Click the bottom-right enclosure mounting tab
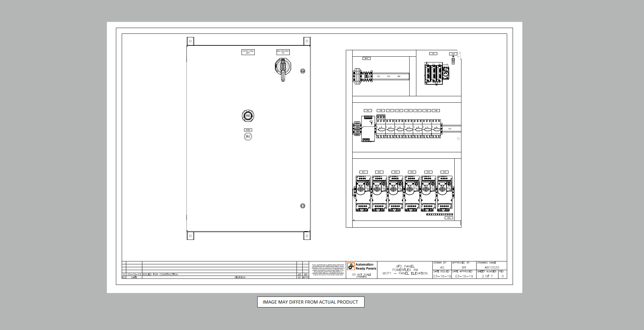Image resolution: width=644 pixels, height=330 pixels. point(307,236)
